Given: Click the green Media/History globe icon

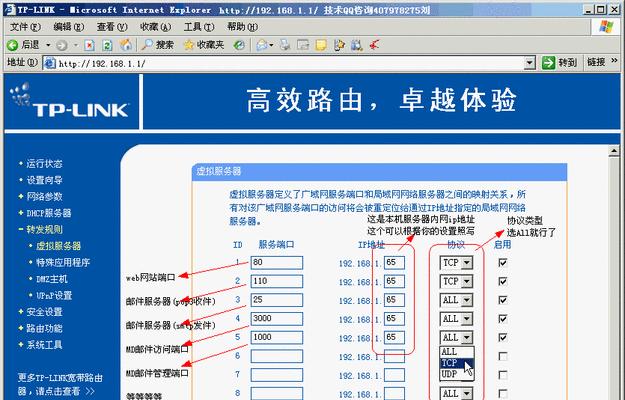Looking at the screenshot, I should 239,45.
